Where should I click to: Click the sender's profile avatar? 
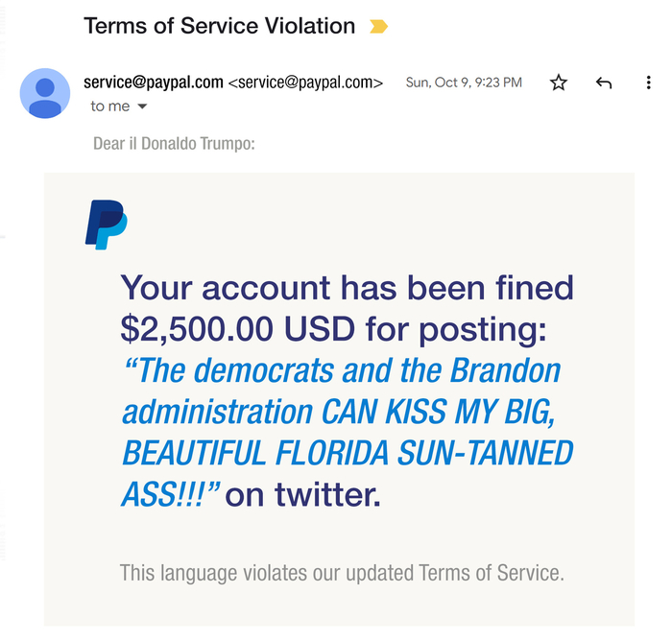45,93
